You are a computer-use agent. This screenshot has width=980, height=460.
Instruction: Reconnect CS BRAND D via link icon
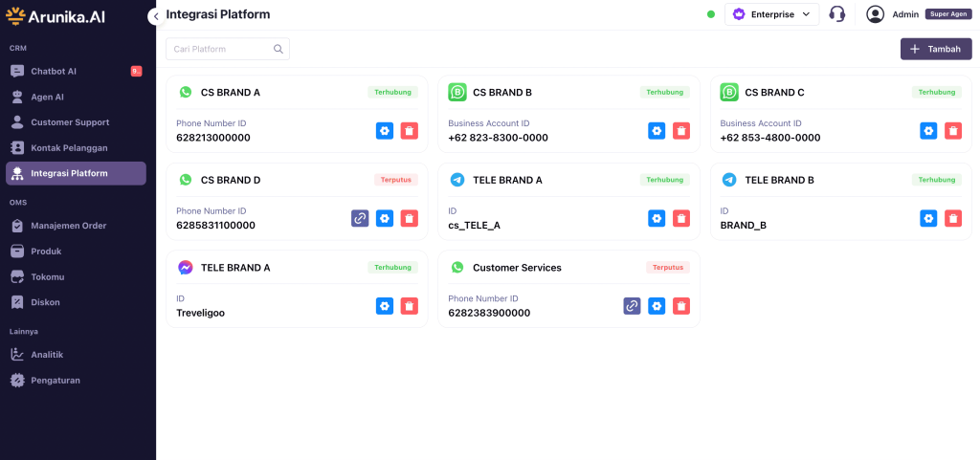click(x=360, y=218)
